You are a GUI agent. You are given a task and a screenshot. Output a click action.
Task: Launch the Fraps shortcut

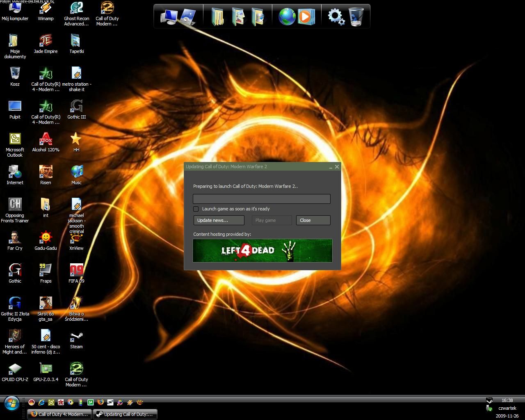point(46,271)
